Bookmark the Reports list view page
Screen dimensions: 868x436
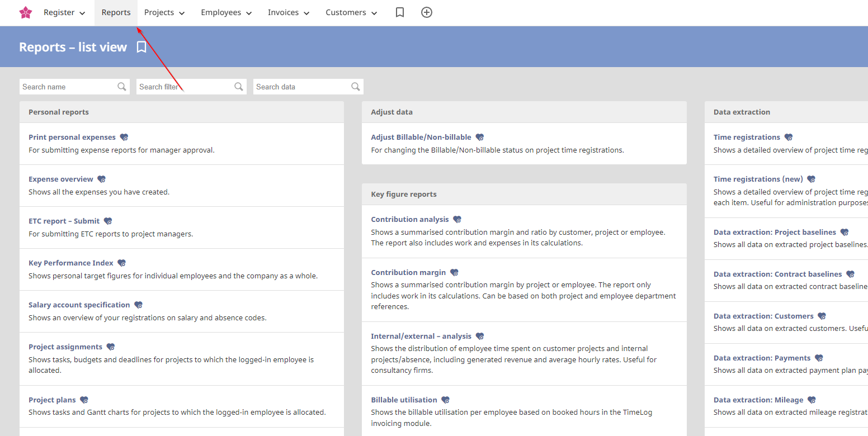click(x=141, y=47)
